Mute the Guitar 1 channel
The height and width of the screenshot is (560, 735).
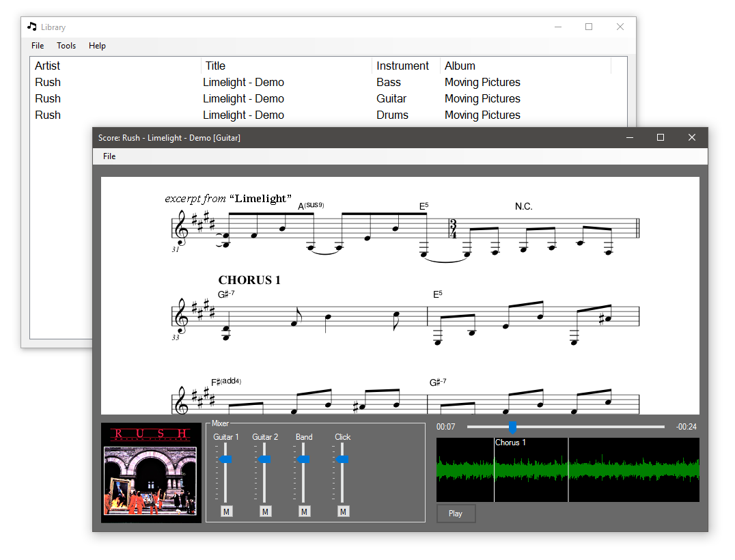click(x=226, y=512)
